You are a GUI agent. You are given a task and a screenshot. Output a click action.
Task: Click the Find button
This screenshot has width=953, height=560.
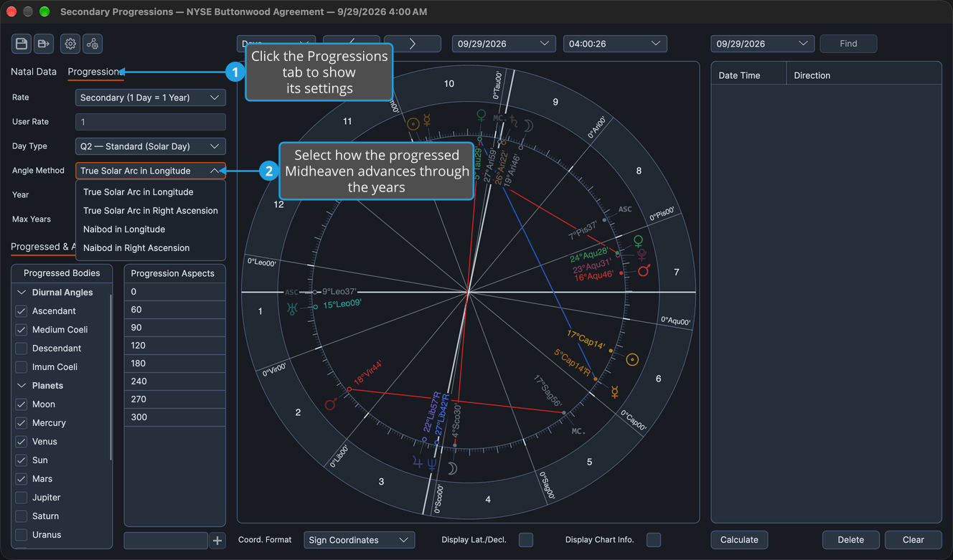coord(848,44)
